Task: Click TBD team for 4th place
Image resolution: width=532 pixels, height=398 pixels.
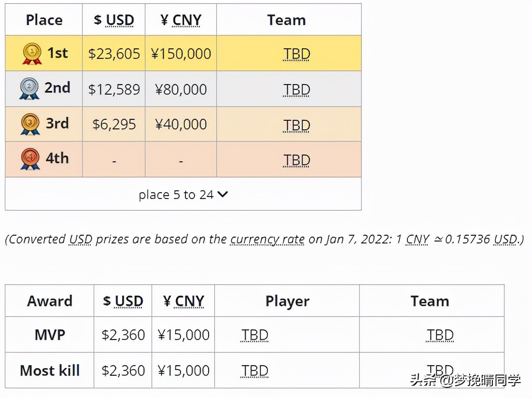Action: (296, 160)
